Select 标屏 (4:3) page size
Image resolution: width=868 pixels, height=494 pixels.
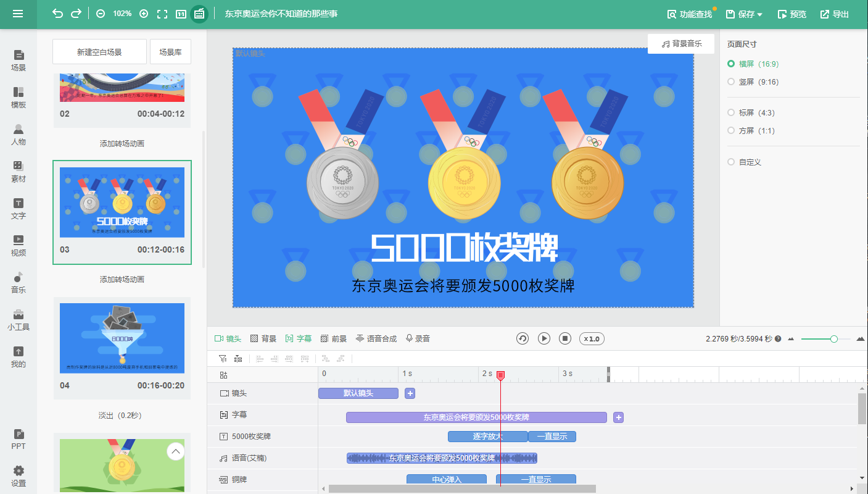point(751,112)
